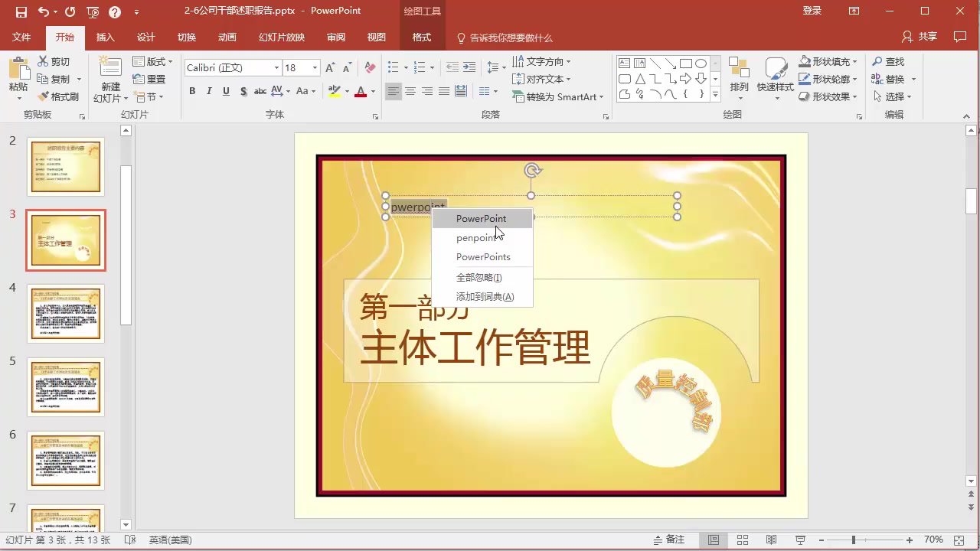Click 添加到词典 in the context menu
Image resolution: width=980 pixels, height=551 pixels.
coord(485,296)
